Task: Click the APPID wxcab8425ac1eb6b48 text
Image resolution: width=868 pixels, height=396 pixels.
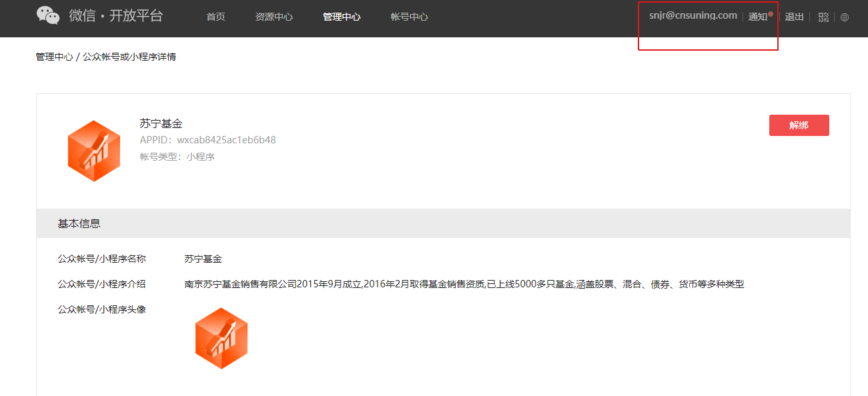Action: 207,140
